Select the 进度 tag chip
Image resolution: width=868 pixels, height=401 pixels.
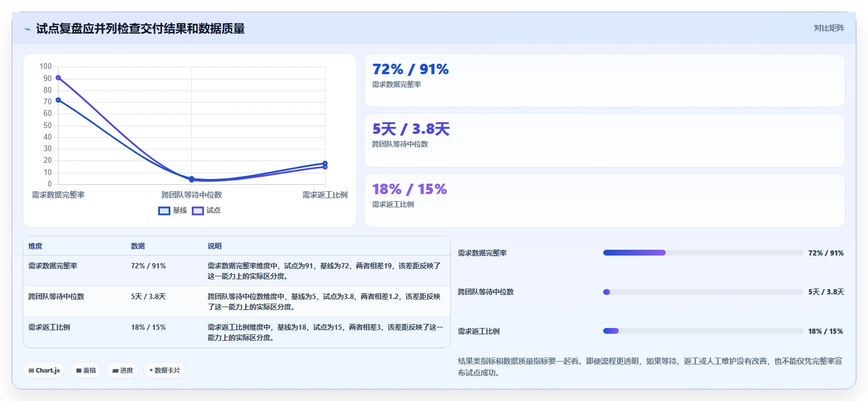122,370
